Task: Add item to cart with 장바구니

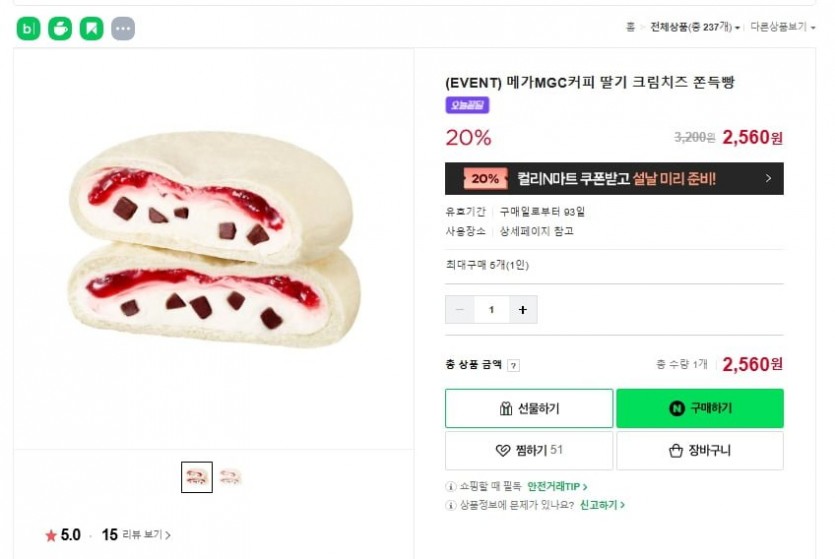Action: point(700,451)
